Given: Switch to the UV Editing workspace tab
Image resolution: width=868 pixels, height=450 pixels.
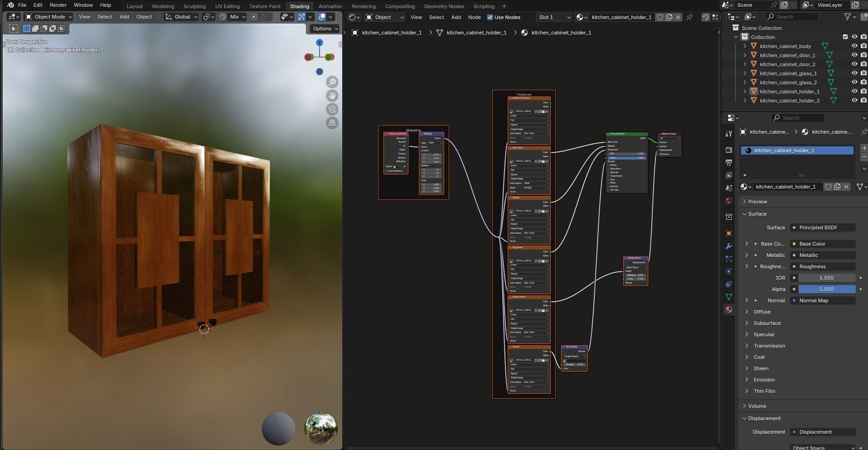Looking at the screenshot, I should [227, 6].
